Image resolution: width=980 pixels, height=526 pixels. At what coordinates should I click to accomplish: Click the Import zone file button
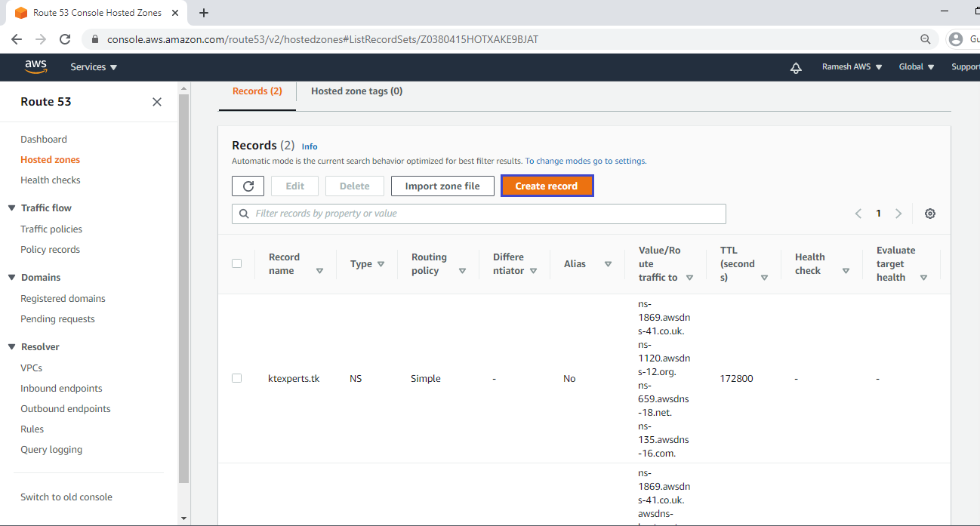[x=442, y=186]
